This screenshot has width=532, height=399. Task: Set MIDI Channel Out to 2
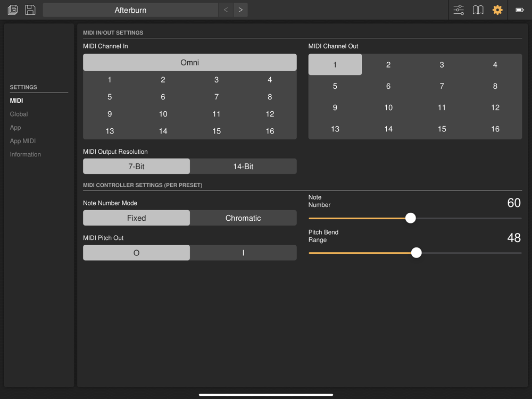(388, 64)
